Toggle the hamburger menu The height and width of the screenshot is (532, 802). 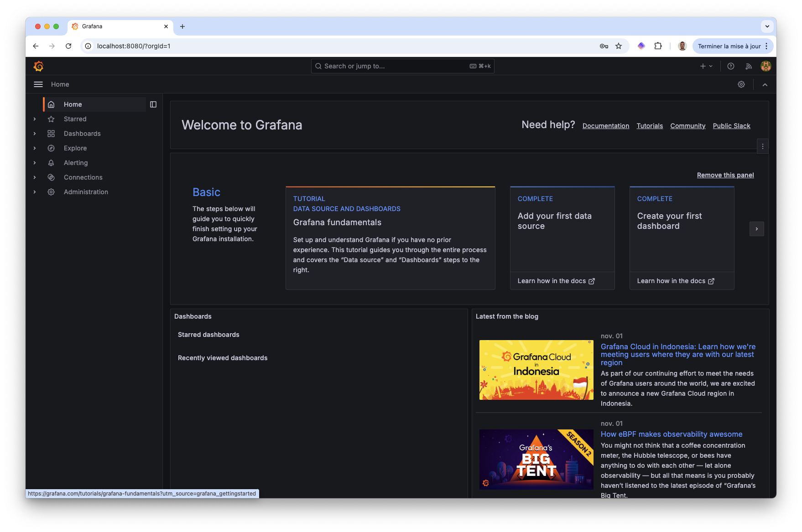coord(38,84)
